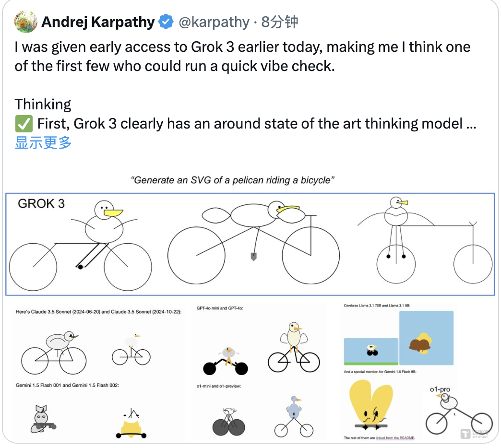This screenshot has height=448, width=501.
Task: Open the o1-pro pelican bicycle drawing
Action: tap(458, 412)
